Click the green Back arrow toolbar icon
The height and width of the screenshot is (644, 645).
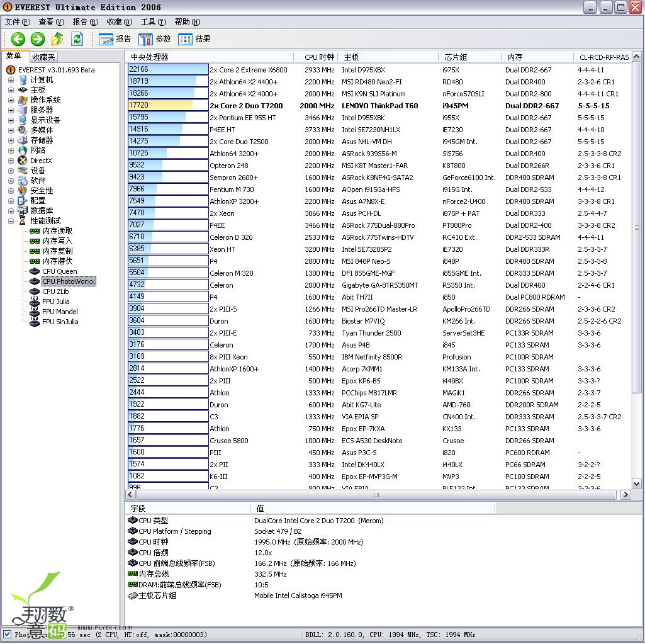18,39
